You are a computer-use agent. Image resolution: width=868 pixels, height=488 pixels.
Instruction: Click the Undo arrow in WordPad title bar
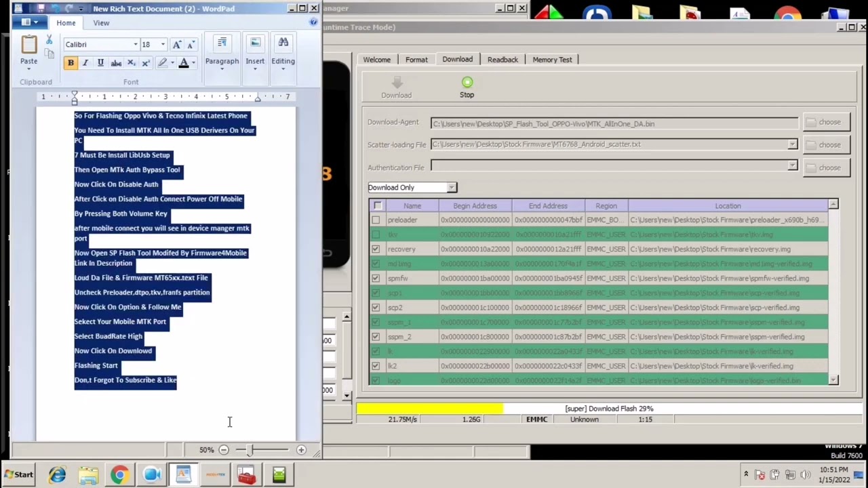click(55, 8)
